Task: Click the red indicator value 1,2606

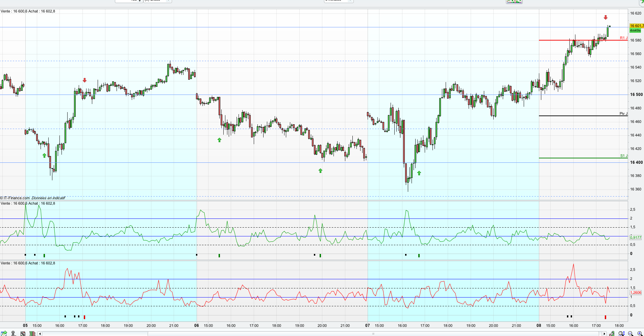Action: tap(636, 292)
